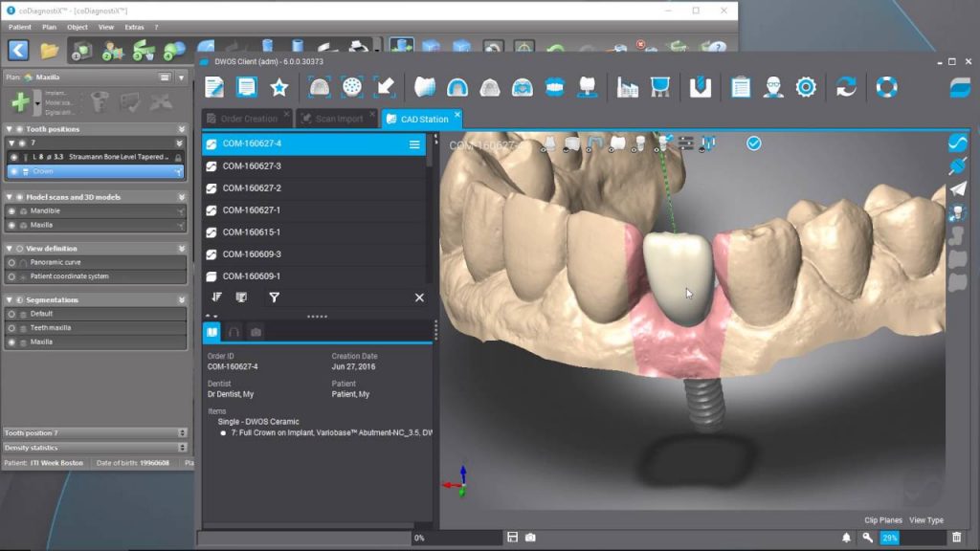Screen dimensions: 980x551
Task: Select order COM-160627-2 in the list
Action: click(x=252, y=188)
